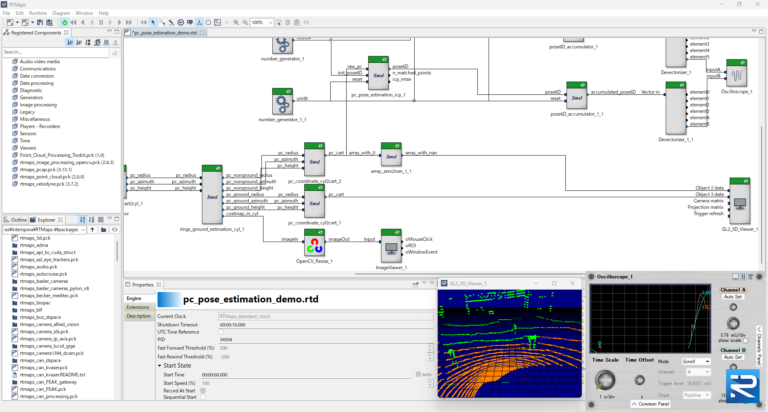Viewport: 768px width, 412px height.
Task: Click the circle shape toolbar icon
Action: coord(208,23)
